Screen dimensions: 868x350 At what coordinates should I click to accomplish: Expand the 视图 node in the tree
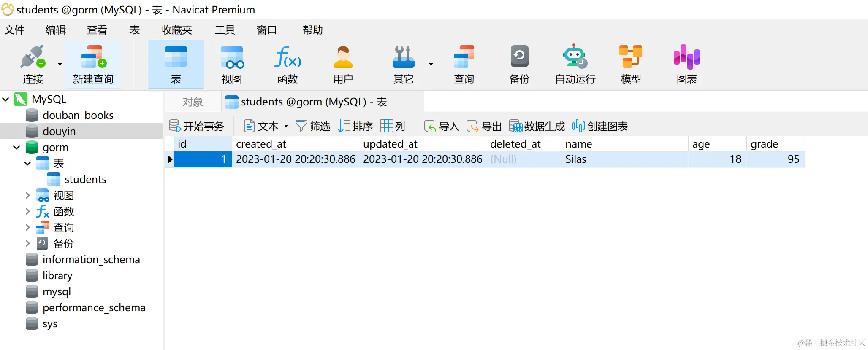click(27, 195)
